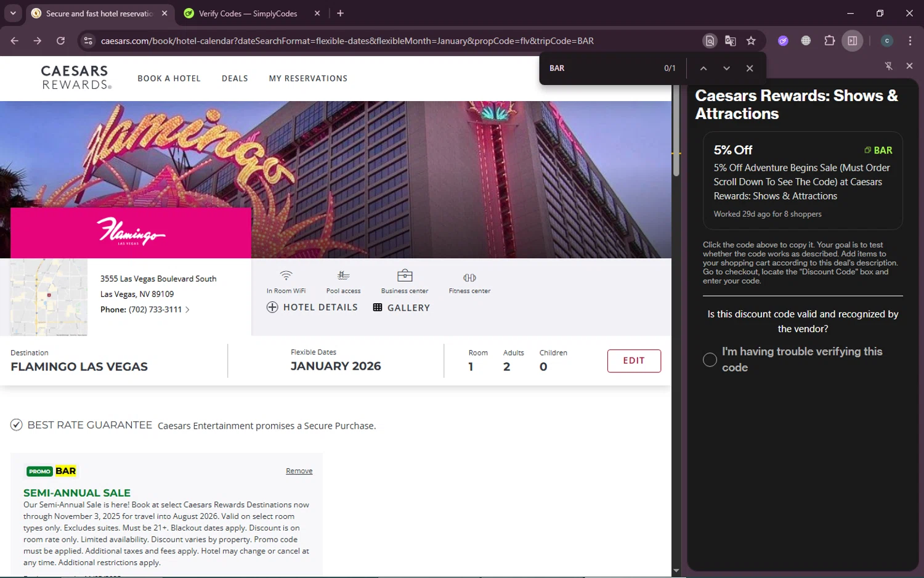Open My Reservations
This screenshot has width=924, height=578.
pos(308,78)
